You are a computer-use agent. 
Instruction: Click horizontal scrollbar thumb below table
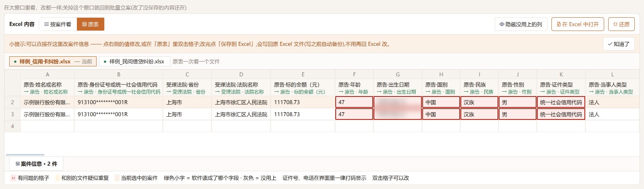[25, 154]
